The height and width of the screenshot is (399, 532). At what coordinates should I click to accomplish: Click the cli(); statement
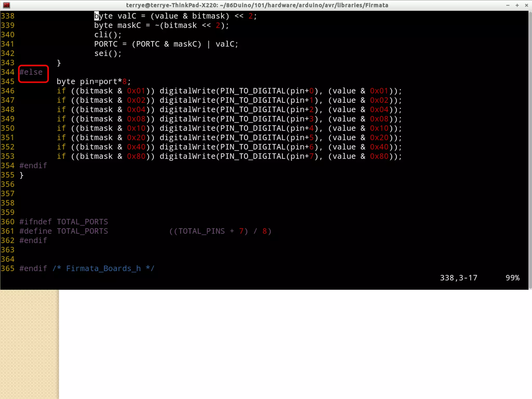click(108, 35)
